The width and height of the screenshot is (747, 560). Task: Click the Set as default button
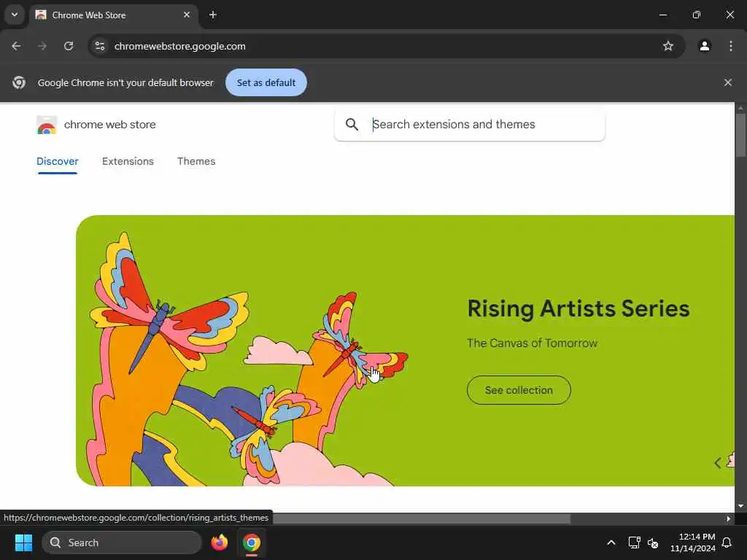266,82
